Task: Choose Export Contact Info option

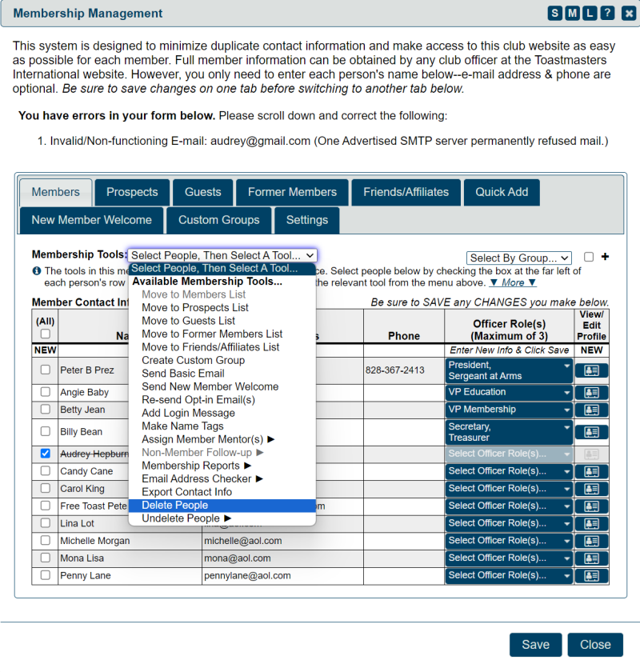Action: click(222, 492)
